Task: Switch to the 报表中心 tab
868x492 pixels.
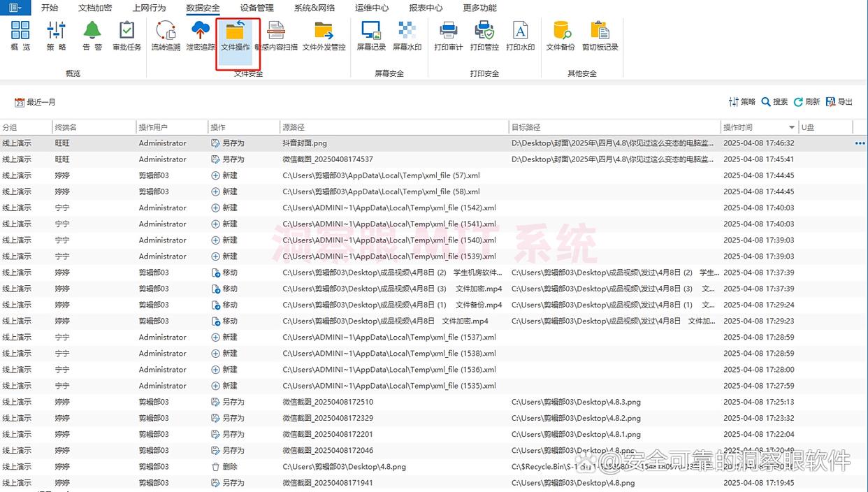Action: click(426, 8)
